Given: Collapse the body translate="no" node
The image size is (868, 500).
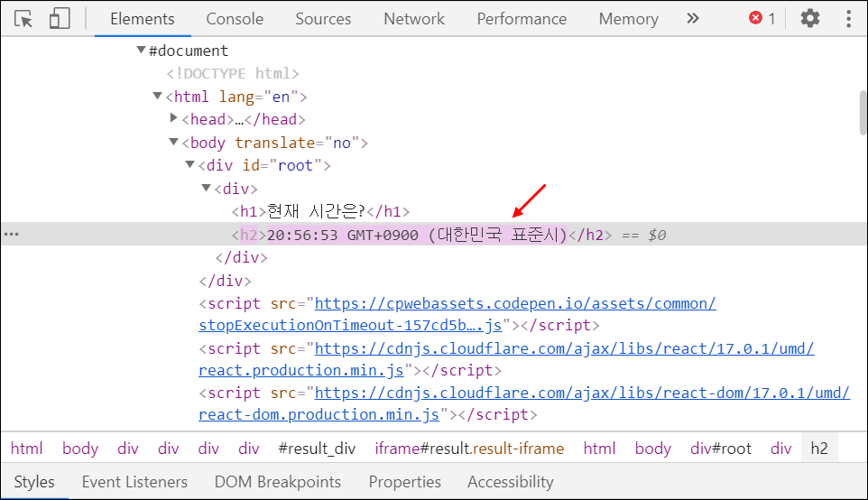Looking at the screenshot, I should click(x=174, y=143).
